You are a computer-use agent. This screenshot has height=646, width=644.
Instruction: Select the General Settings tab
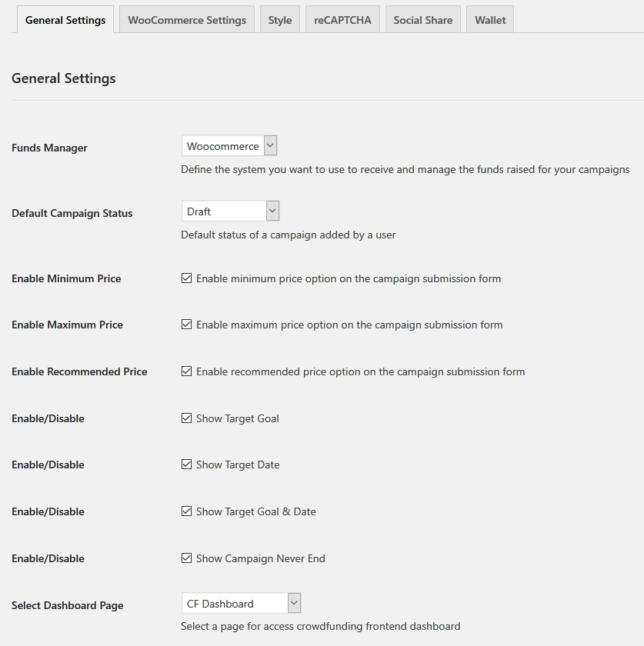65,20
